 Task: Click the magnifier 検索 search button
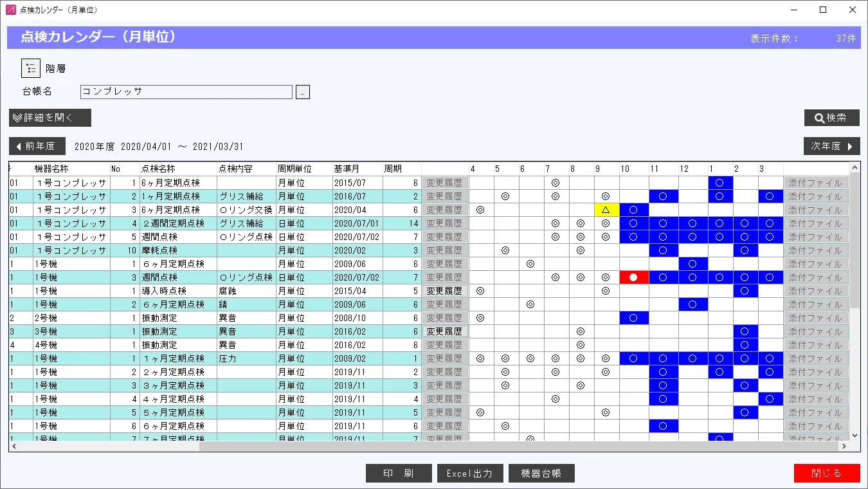tap(831, 118)
